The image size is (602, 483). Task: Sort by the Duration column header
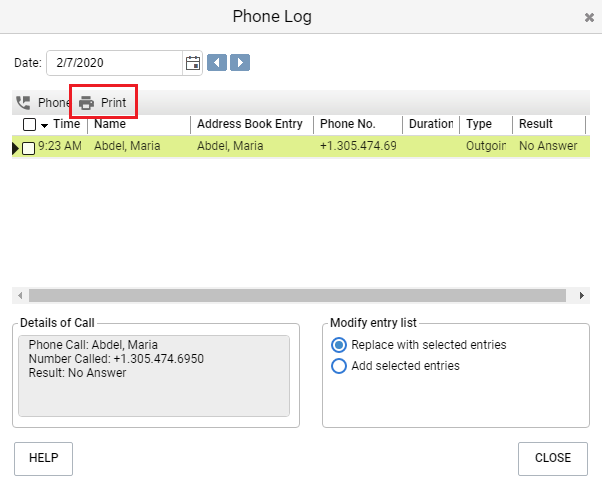431,124
